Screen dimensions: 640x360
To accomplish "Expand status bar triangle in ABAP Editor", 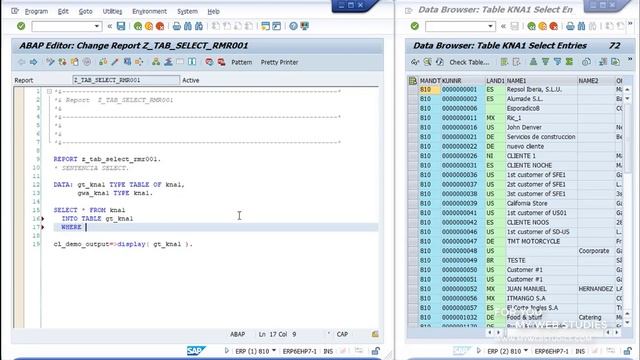I will pyautogui.click(x=227, y=351).
